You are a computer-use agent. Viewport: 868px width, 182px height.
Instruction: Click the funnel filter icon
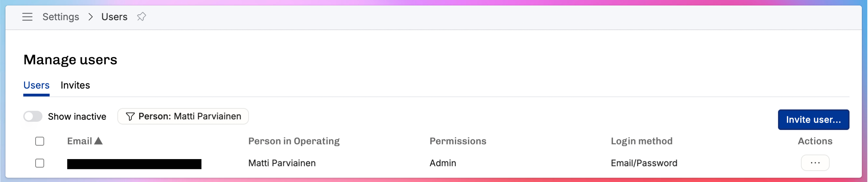tap(130, 117)
